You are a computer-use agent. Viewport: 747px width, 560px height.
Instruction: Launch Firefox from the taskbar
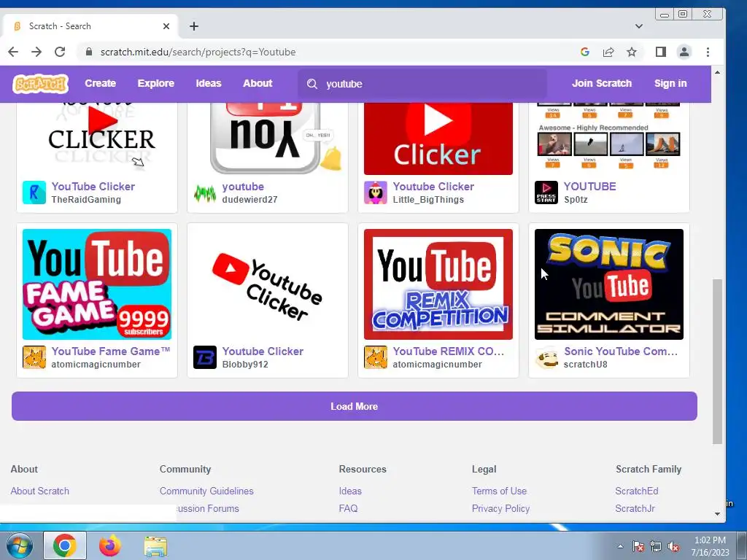110,545
